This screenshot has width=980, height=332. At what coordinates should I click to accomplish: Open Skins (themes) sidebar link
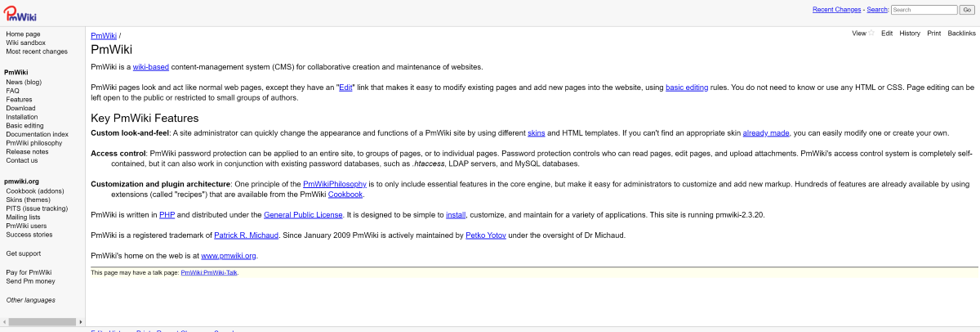[28, 200]
